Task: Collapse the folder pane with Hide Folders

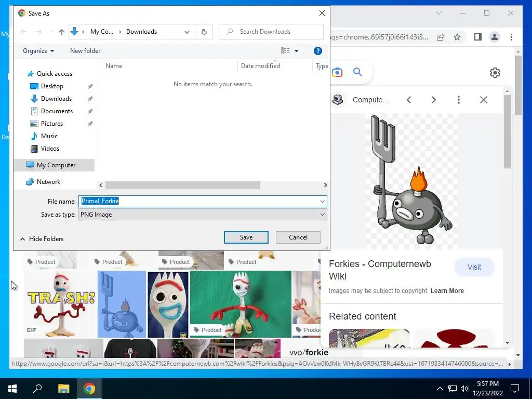Action: tap(42, 239)
